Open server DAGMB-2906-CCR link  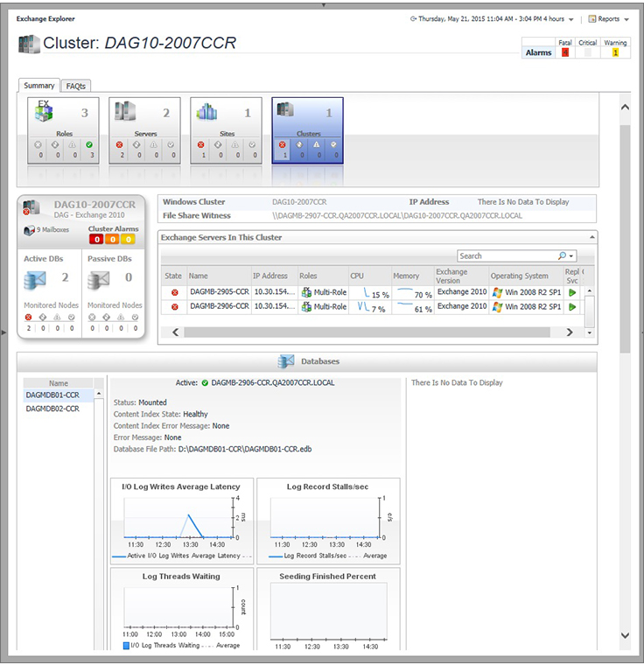point(220,306)
